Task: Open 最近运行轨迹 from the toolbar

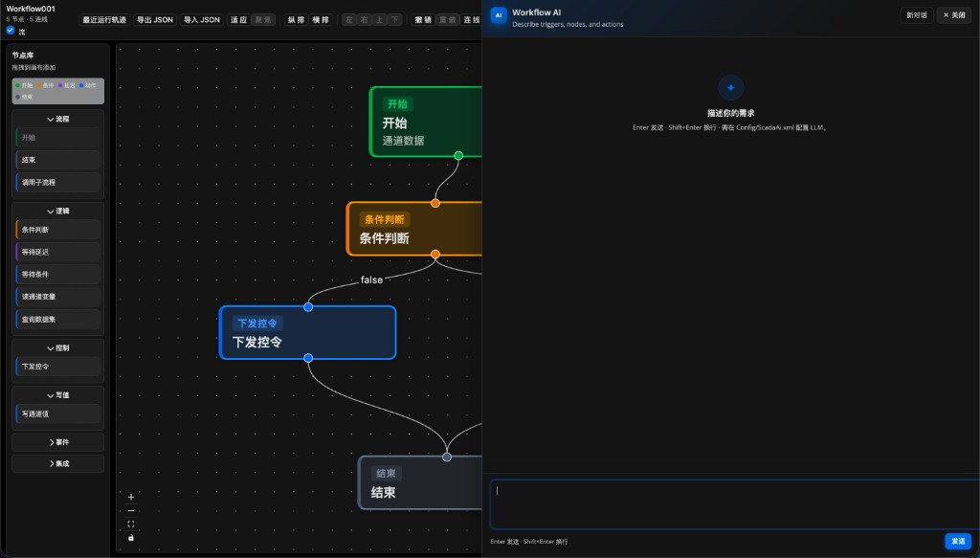Action: tap(104, 20)
